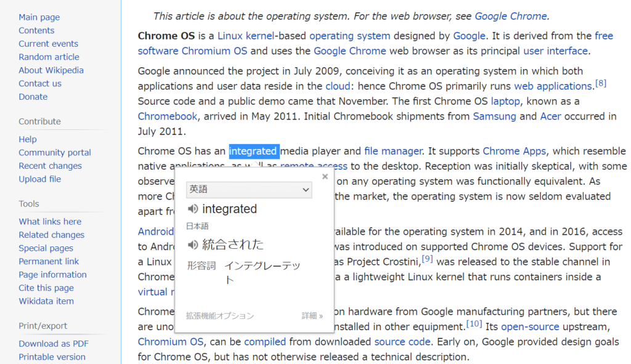Follow the Chromium OS link near bottom
Screen dimensions: 631x364
(171, 342)
